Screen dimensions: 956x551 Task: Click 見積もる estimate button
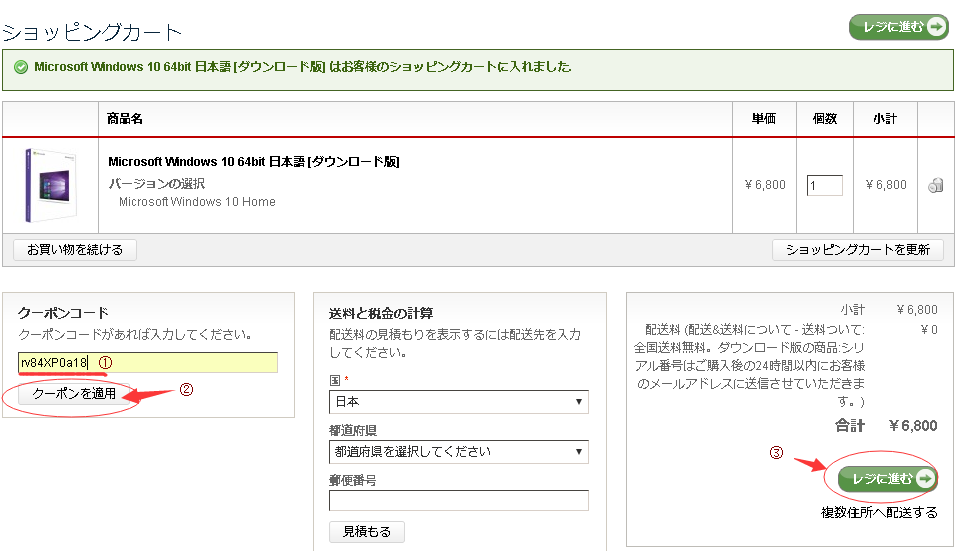pos(366,531)
